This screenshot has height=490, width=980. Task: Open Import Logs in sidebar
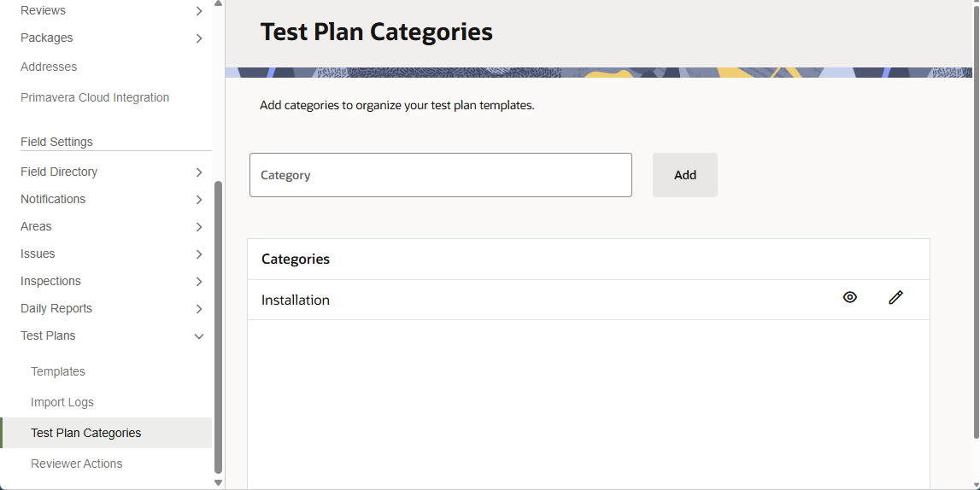tap(62, 402)
